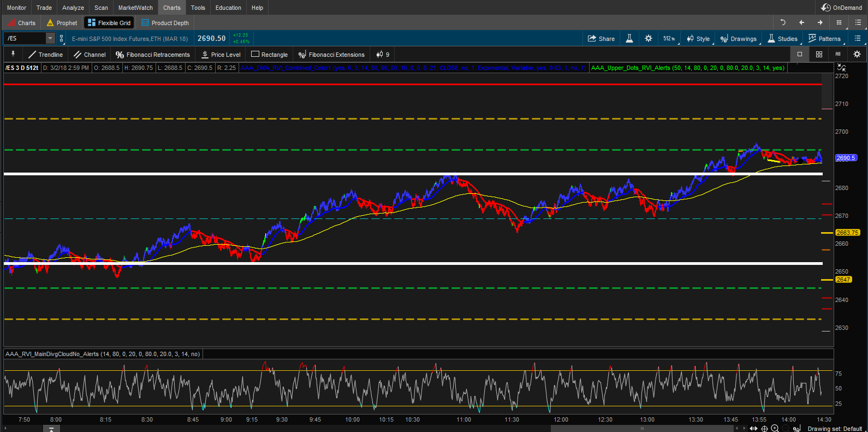
Task: Open the Education main tab
Action: pos(228,8)
